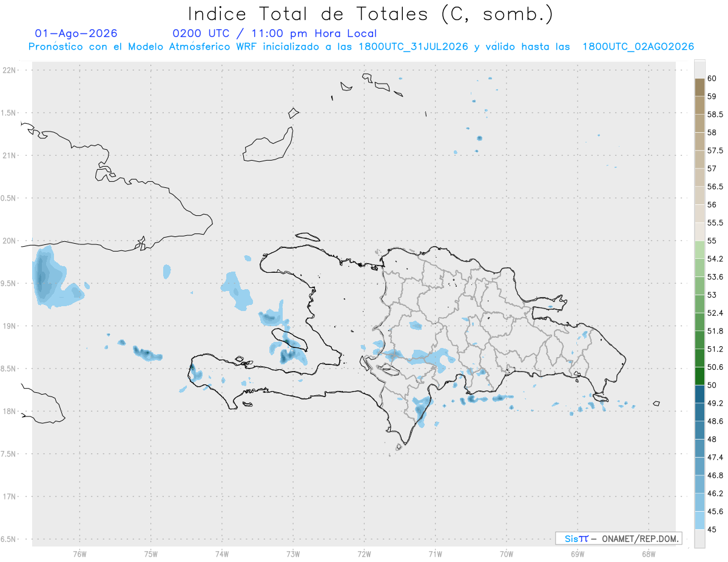Click the dark green swatch between 50 and 50.6

(699, 376)
